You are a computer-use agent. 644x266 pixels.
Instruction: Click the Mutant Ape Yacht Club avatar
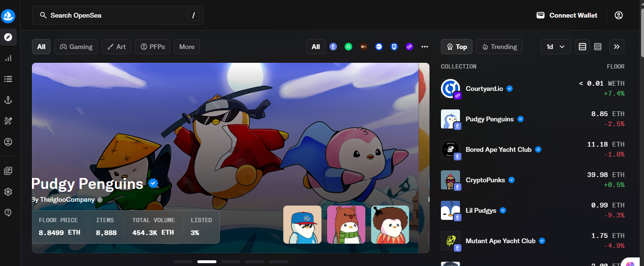click(450, 241)
